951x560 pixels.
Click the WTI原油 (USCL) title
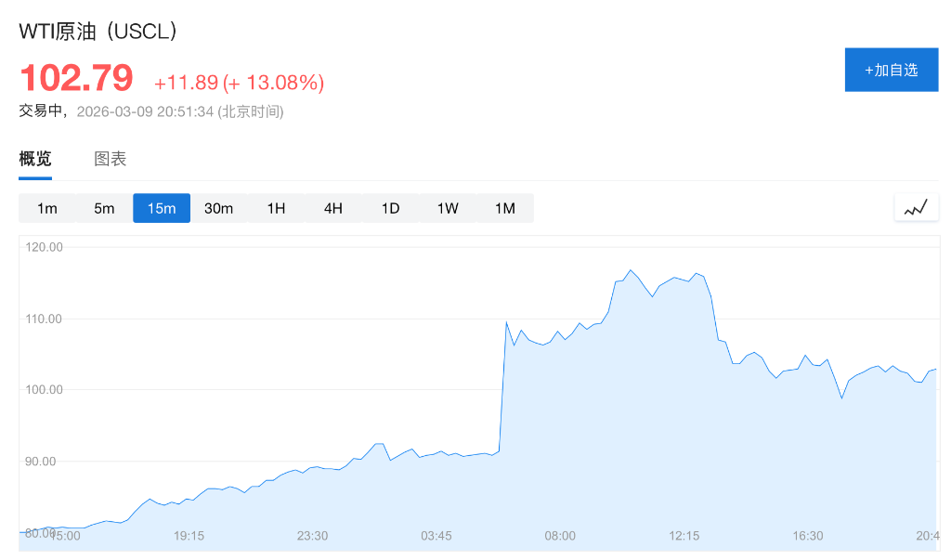pyautogui.click(x=98, y=31)
